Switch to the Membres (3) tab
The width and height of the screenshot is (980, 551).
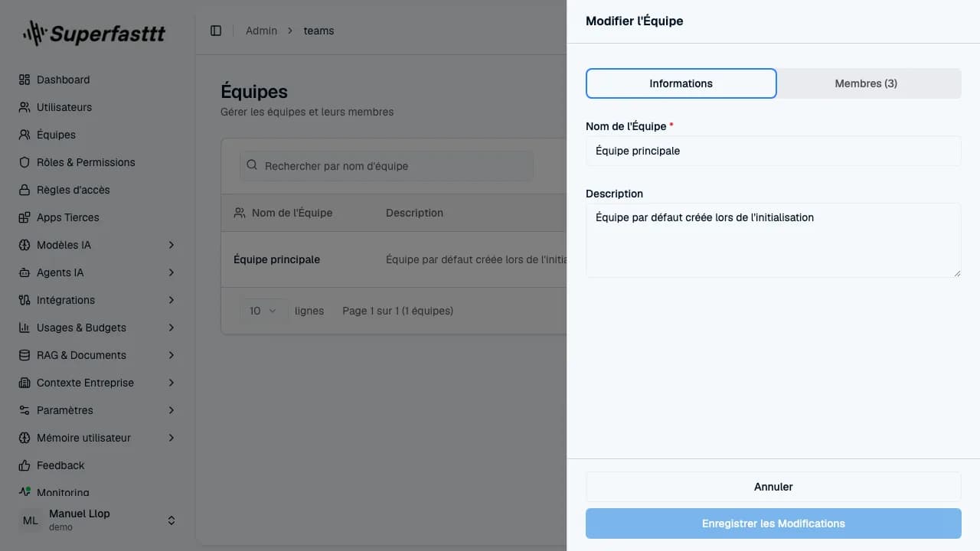[866, 83]
